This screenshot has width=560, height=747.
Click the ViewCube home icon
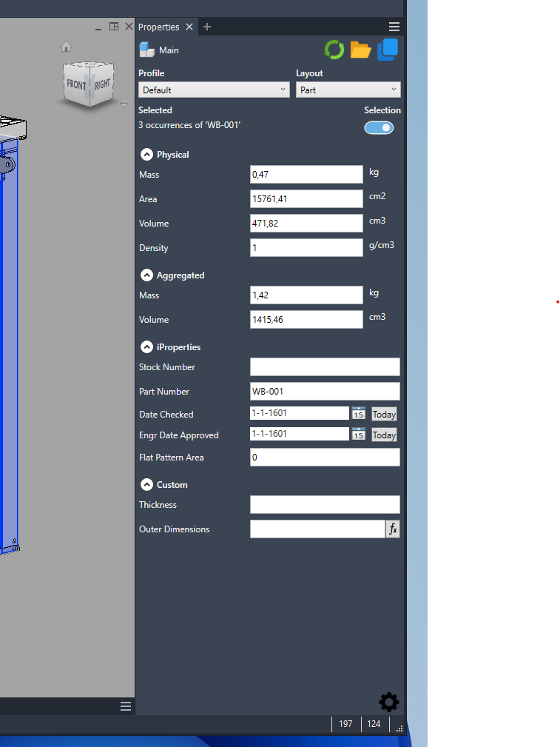[66, 47]
